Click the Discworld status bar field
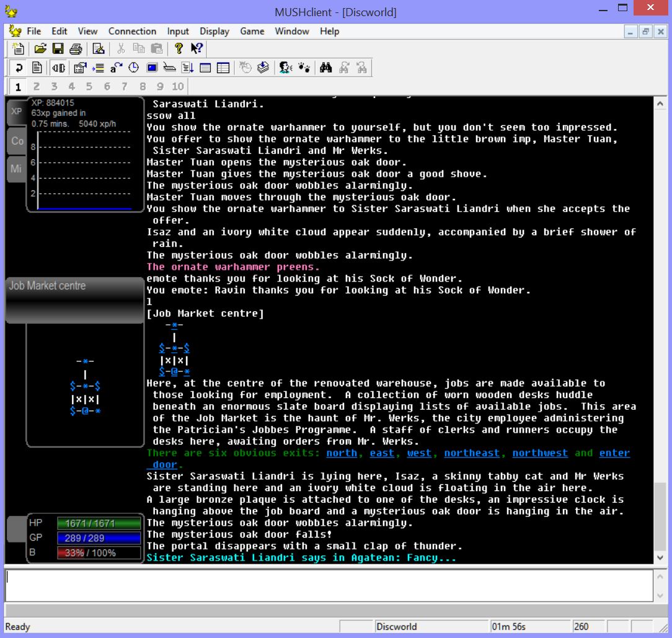Viewport: 672px width, 638px height. coord(431,627)
